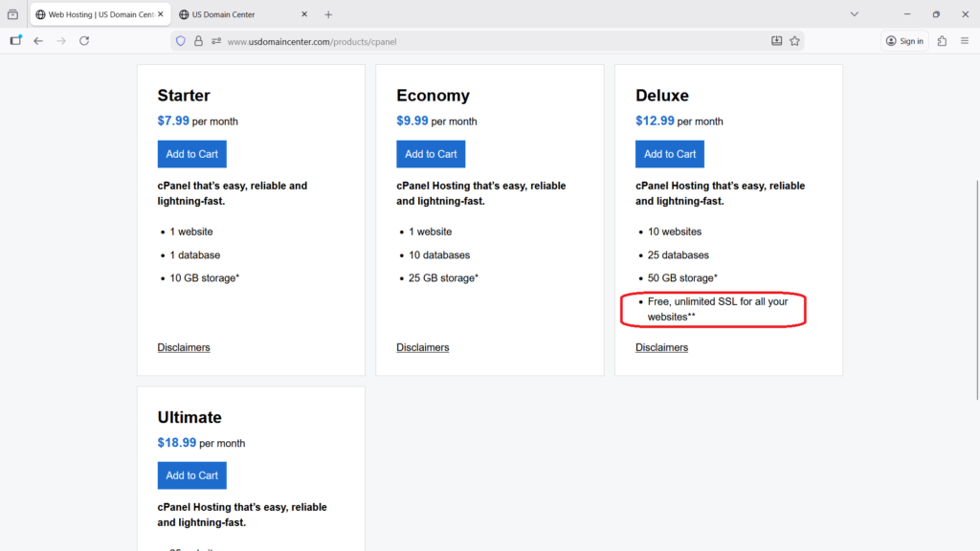Click the Sign in button

[x=904, y=41]
